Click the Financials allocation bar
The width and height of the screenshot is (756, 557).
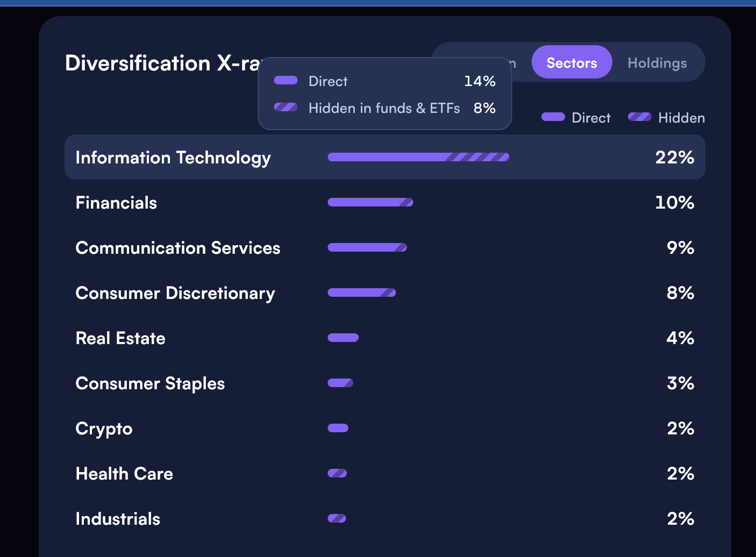click(370, 202)
